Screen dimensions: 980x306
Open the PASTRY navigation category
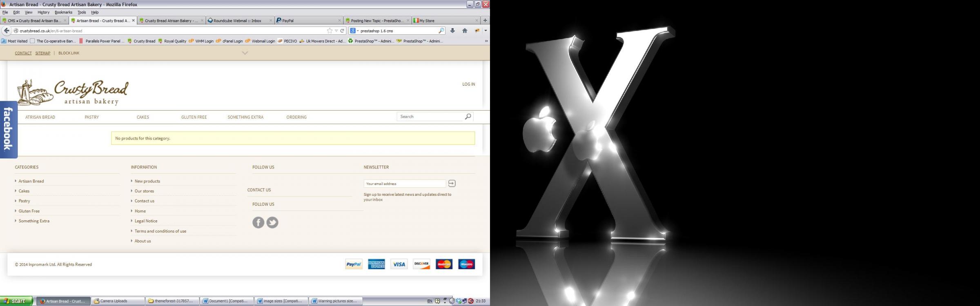92,117
